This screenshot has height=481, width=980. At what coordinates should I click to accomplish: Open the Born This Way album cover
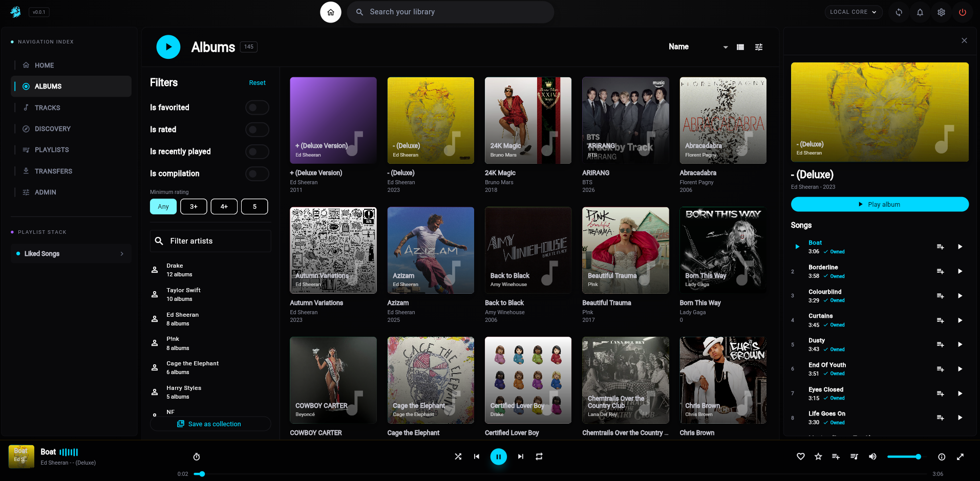[x=723, y=250]
